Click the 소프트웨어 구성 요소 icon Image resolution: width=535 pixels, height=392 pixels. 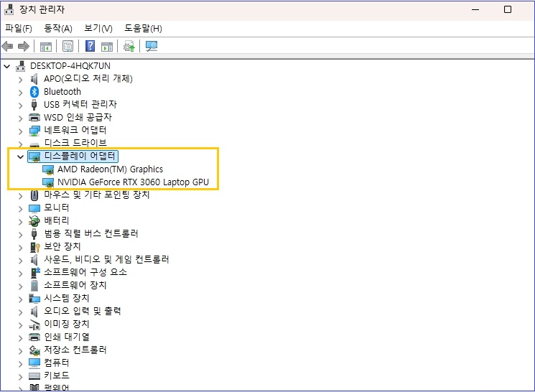pyautogui.click(x=35, y=272)
